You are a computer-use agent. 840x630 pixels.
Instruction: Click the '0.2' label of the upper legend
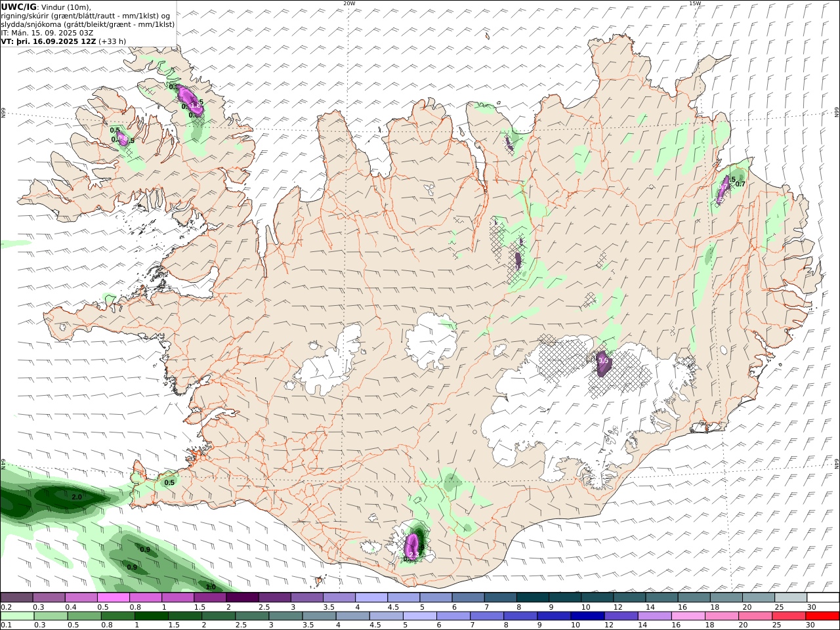point(5,607)
